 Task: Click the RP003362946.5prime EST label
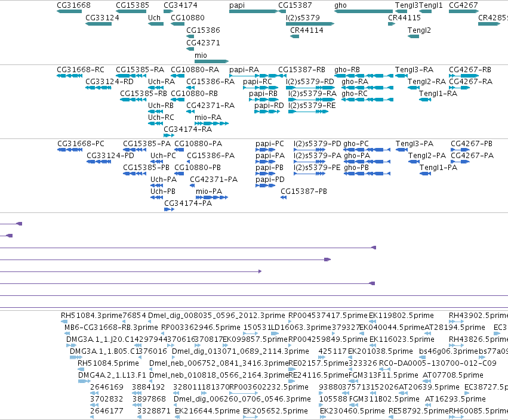[201, 328]
